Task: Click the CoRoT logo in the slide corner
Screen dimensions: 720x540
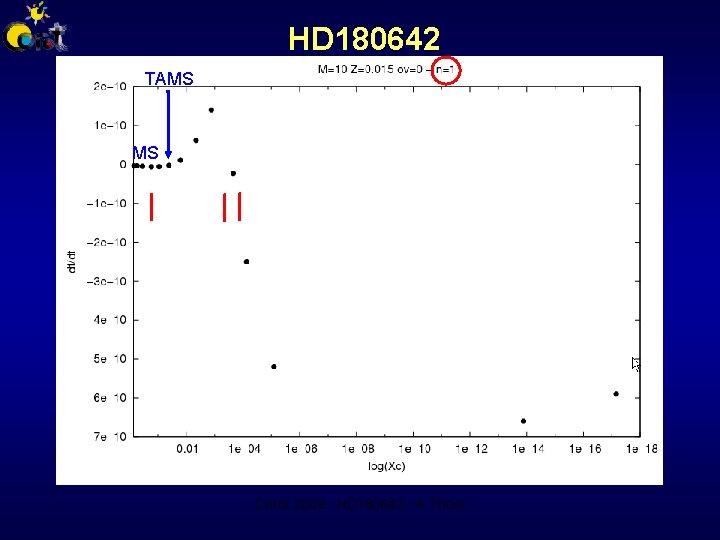Action: [x=35, y=27]
